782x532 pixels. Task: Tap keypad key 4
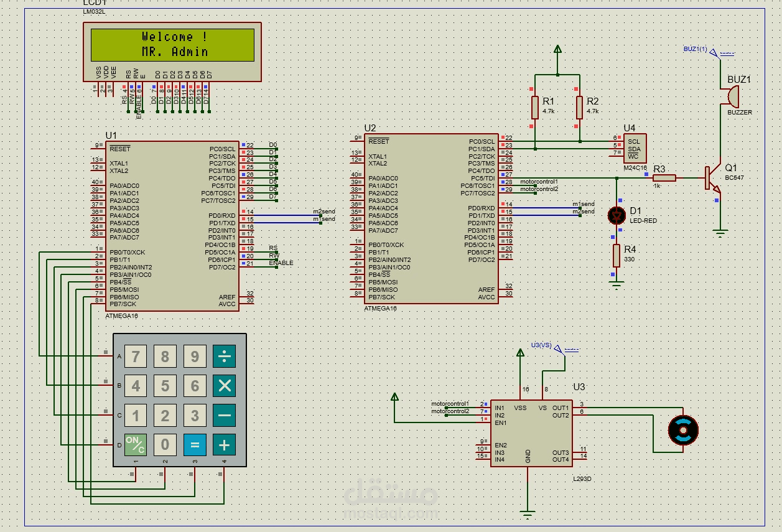136,386
